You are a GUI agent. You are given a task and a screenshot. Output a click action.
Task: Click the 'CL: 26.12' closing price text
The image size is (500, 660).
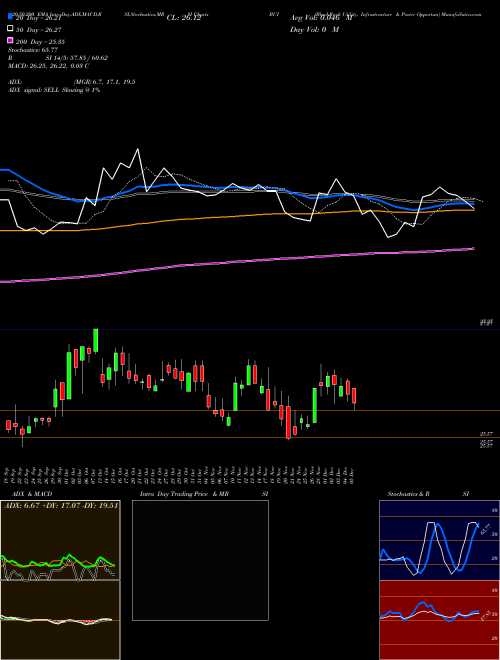[184, 18]
